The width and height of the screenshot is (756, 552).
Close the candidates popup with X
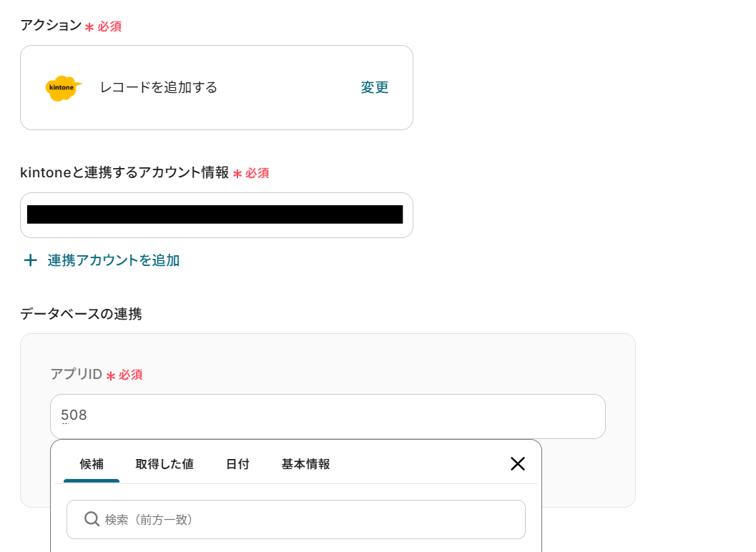coord(518,463)
